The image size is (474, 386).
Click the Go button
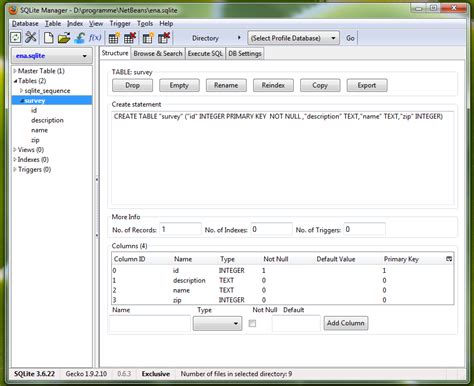(x=350, y=38)
